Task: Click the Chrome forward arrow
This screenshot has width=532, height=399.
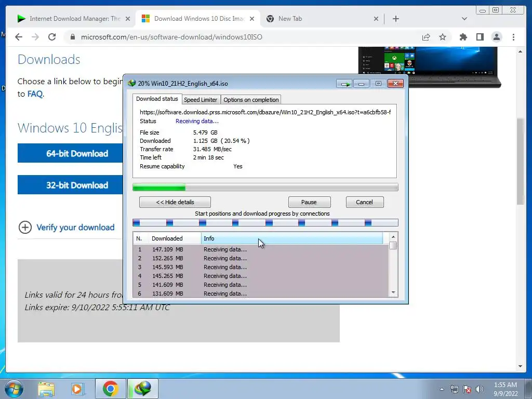Action: coord(35,37)
